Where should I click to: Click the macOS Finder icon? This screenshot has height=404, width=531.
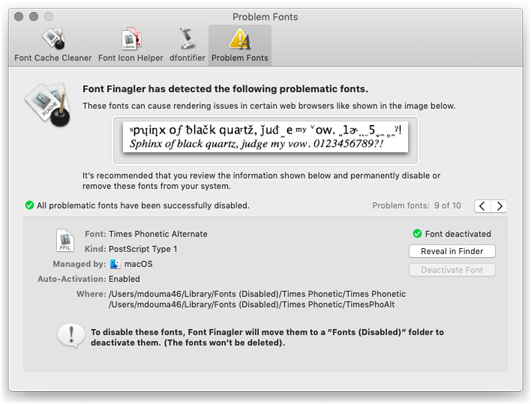[115, 264]
